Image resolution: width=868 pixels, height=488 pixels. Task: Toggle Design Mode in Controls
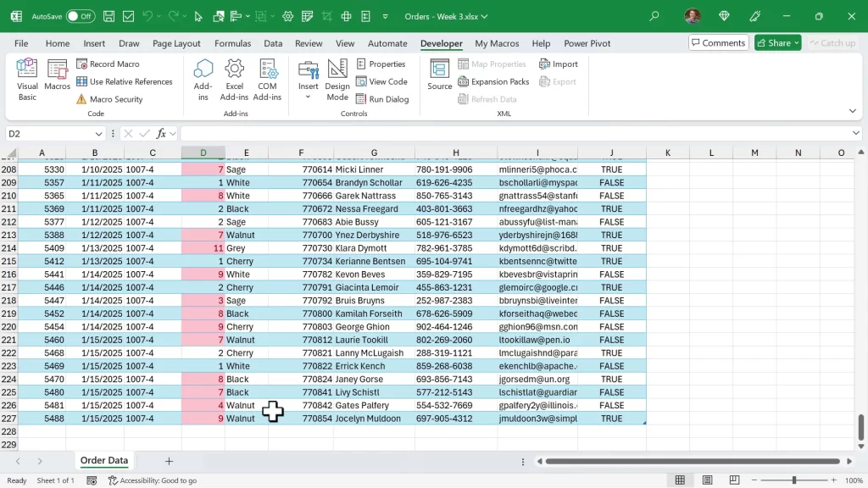tap(337, 80)
